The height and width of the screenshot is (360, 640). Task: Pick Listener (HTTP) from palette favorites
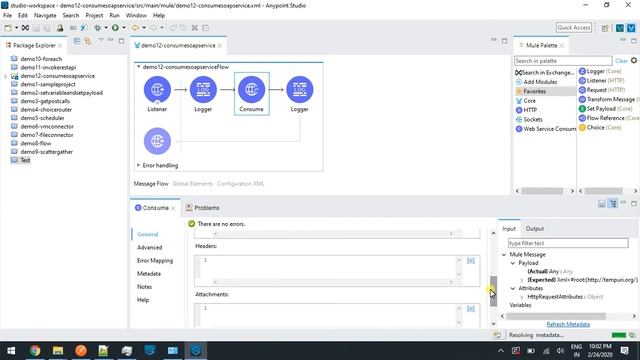602,81
